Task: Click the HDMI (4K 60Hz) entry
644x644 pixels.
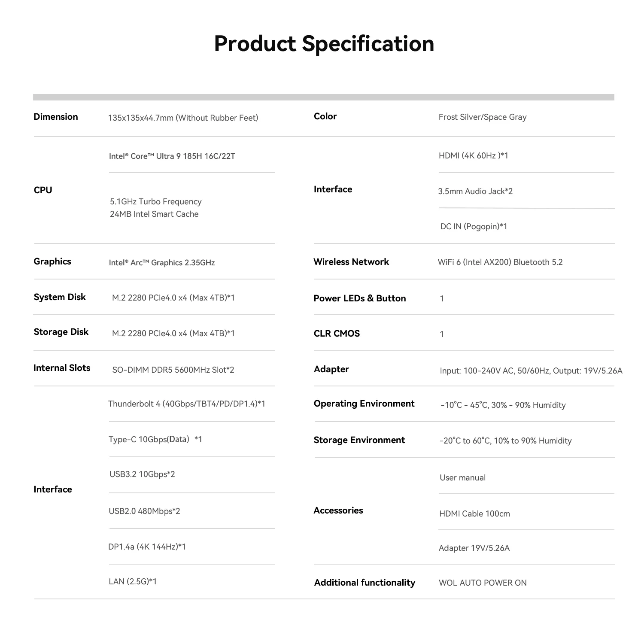Action: 473,156
